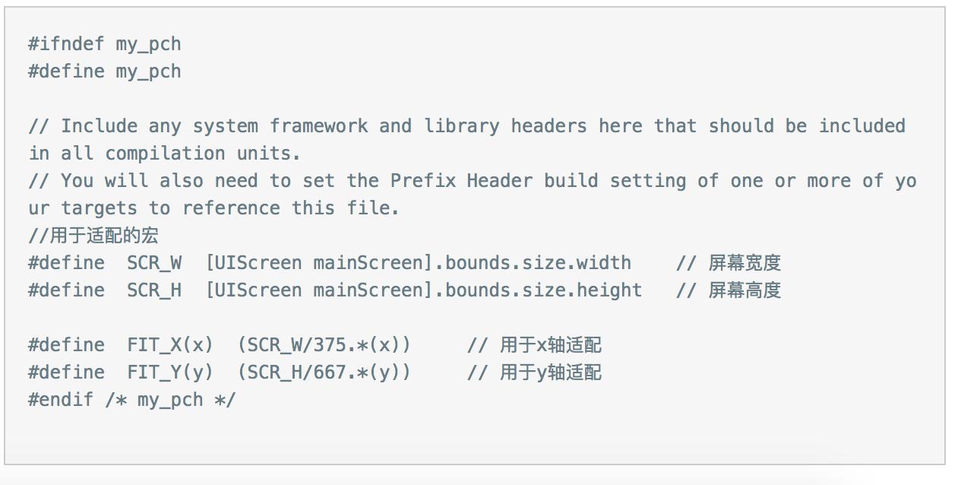Click the '用于x轴适配' comment
Screen dimensions: 980x485
coord(551,345)
